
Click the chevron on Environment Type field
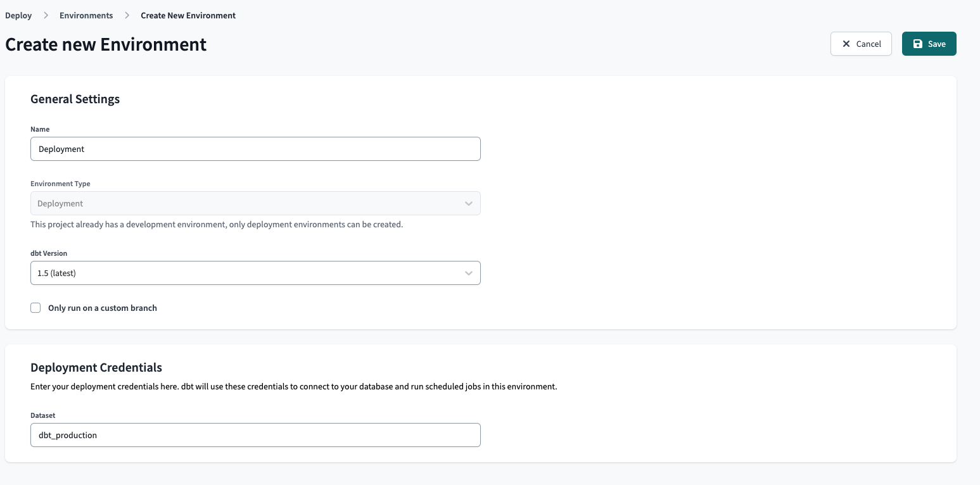click(468, 203)
